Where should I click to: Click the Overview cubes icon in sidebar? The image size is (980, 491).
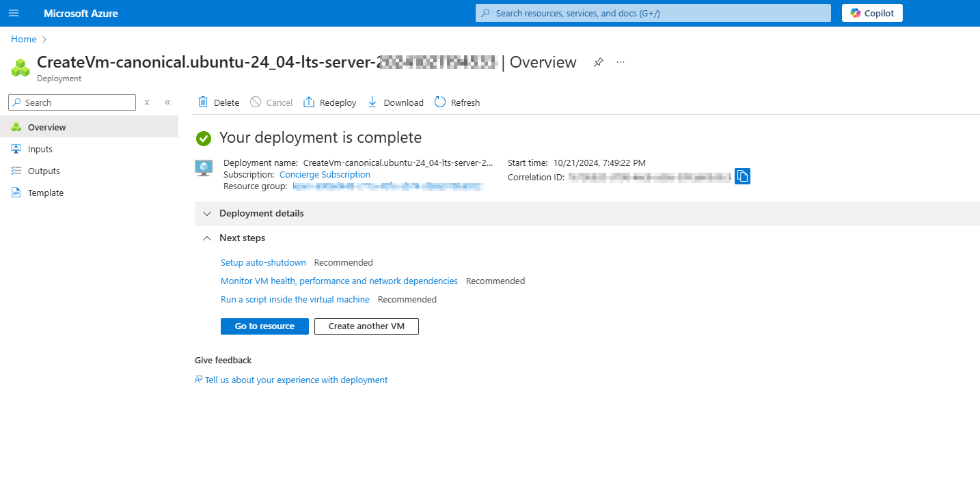(x=16, y=127)
